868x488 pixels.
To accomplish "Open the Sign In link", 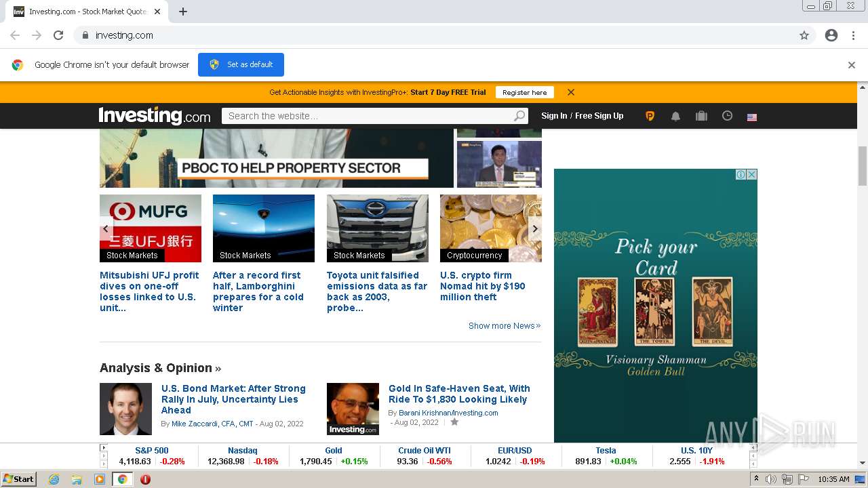I will click(554, 116).
